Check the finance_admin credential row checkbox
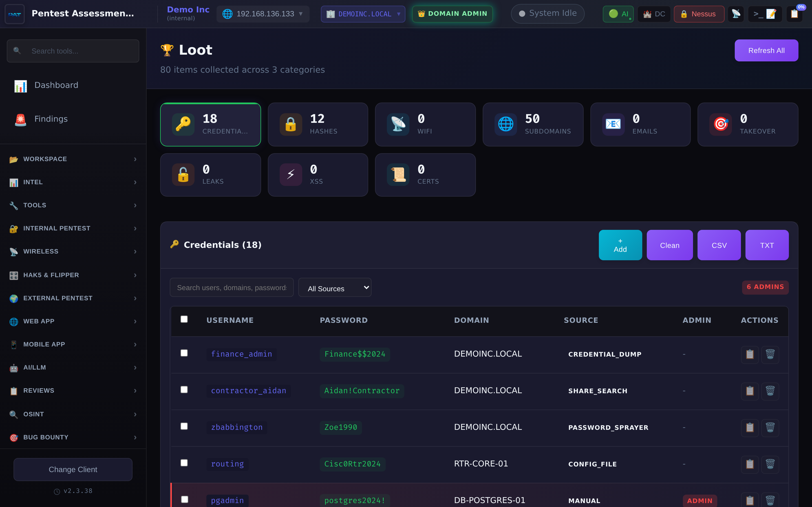This screenshot has width=812, height=507. (184, 353)
